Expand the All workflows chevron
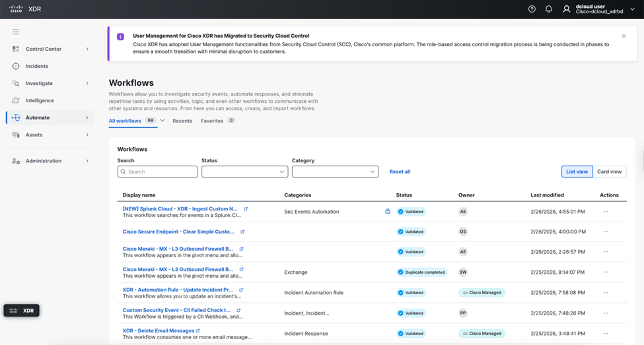The width and height of the screenshot is (644, 345). click(x=162, y=121)
